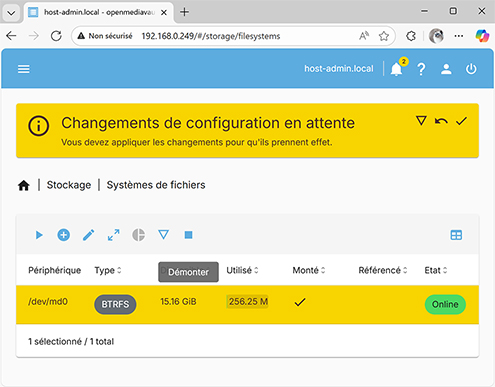The height and width of the screenshot is (387, 495).
Task: Reload the page with refresh button
Action: point(56,36)
